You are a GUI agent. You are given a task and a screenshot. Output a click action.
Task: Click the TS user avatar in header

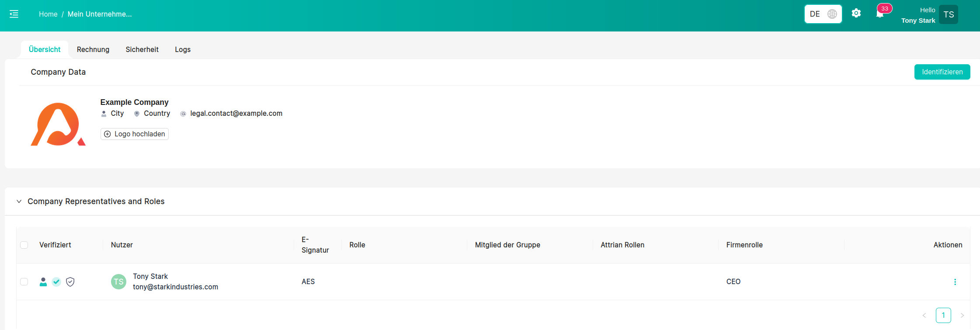coord(948,14)
